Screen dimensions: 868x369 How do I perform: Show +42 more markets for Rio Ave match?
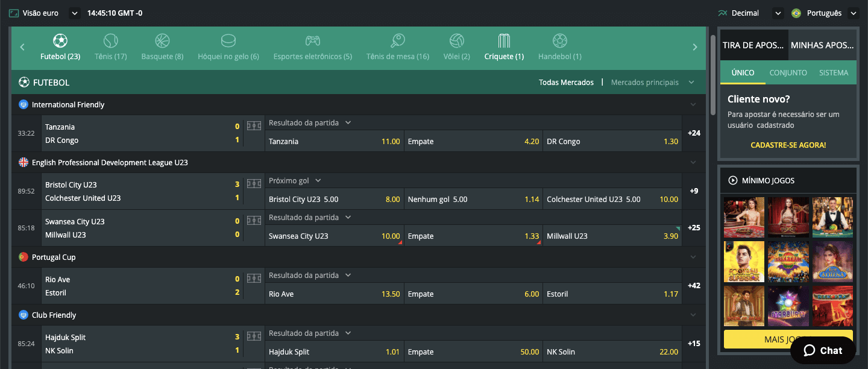(694, 286)
